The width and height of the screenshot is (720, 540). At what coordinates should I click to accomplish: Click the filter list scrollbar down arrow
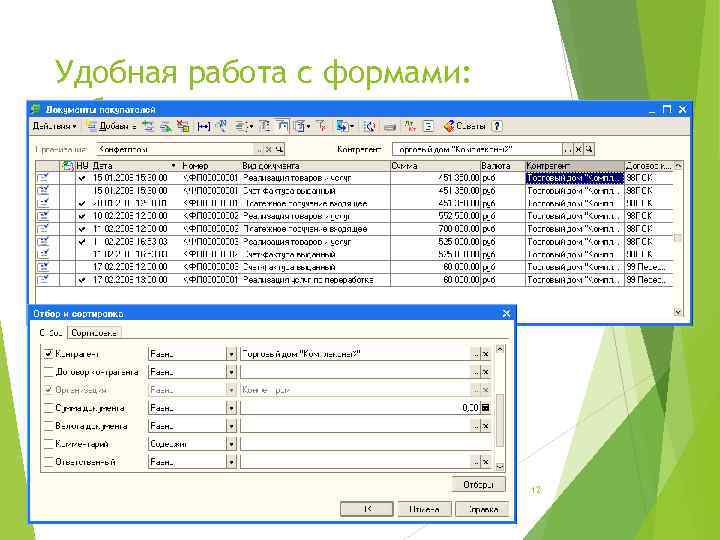coord(500,466)
